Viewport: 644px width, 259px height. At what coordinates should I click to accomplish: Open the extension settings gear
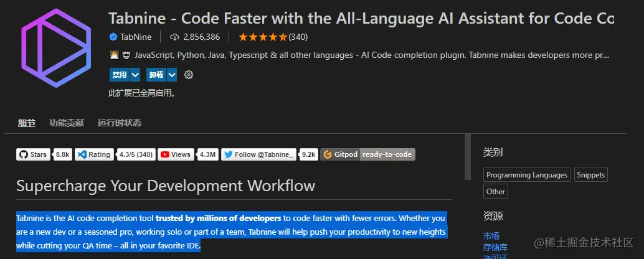tap(189, 75)
